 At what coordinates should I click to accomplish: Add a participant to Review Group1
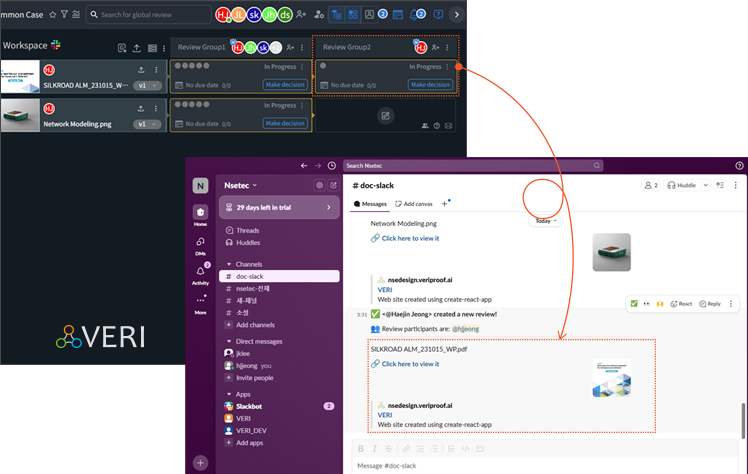coord(290,47)
